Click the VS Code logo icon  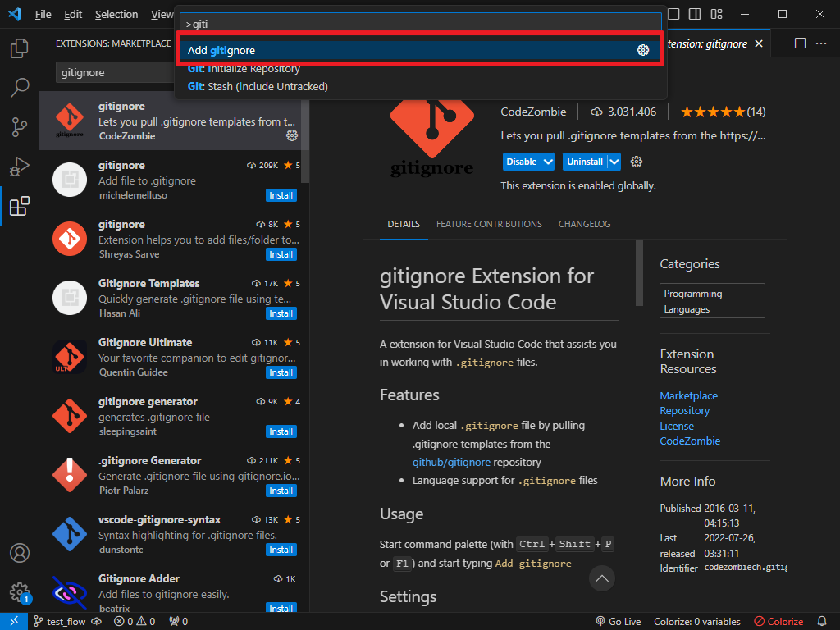click(x=15, y=14)
